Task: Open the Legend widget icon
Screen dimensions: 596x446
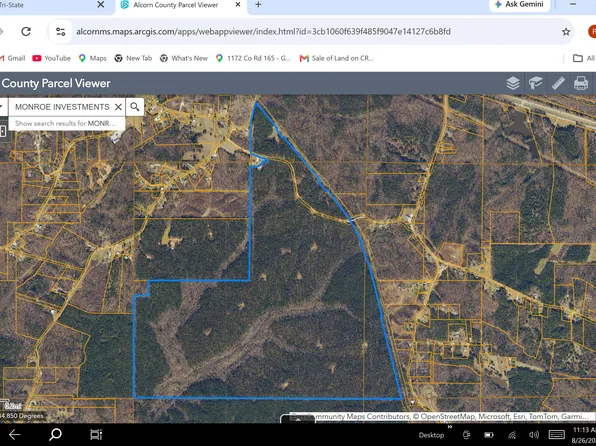Action: (535, 83)
